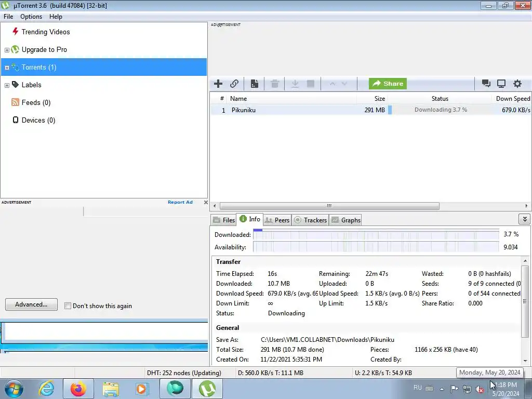Sort by Down Speed column header
532x399 pixels.
[513, 98]
